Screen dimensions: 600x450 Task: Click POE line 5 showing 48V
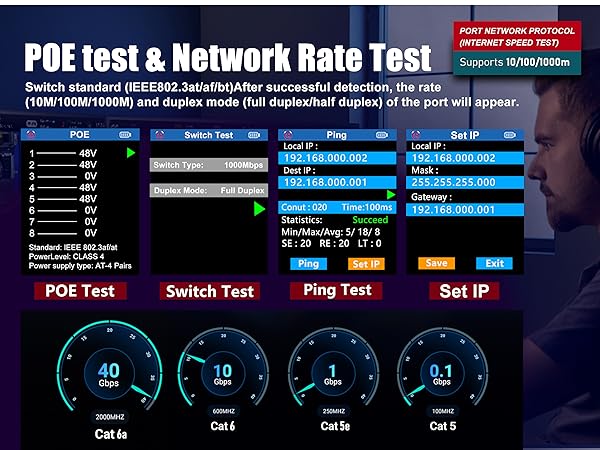coord(63,199)
